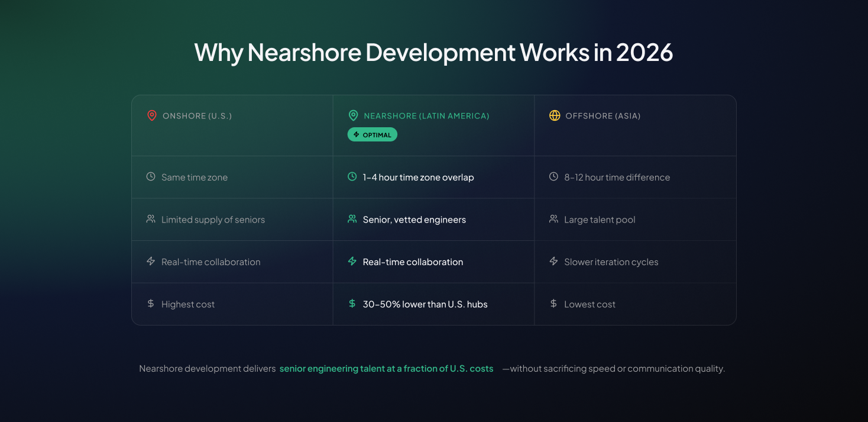The image size is (868, 422).
Task: Select the people icon beside Senior, vetted engineers
Action: [352, 218]
